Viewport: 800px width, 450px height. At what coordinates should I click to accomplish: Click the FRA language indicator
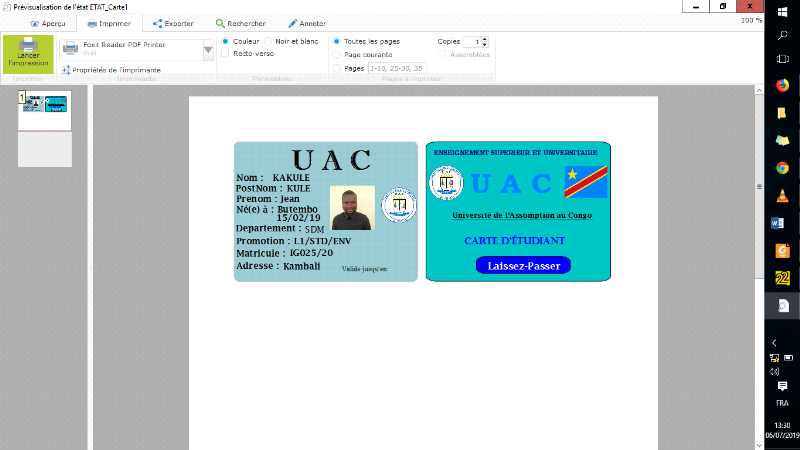tap(782, 403)
